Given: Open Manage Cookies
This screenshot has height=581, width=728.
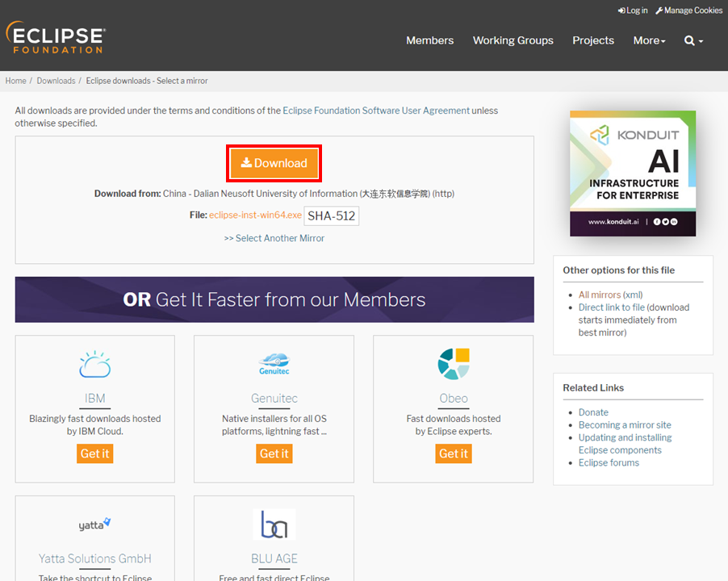Looking at the screenshot, I should 689,10.
